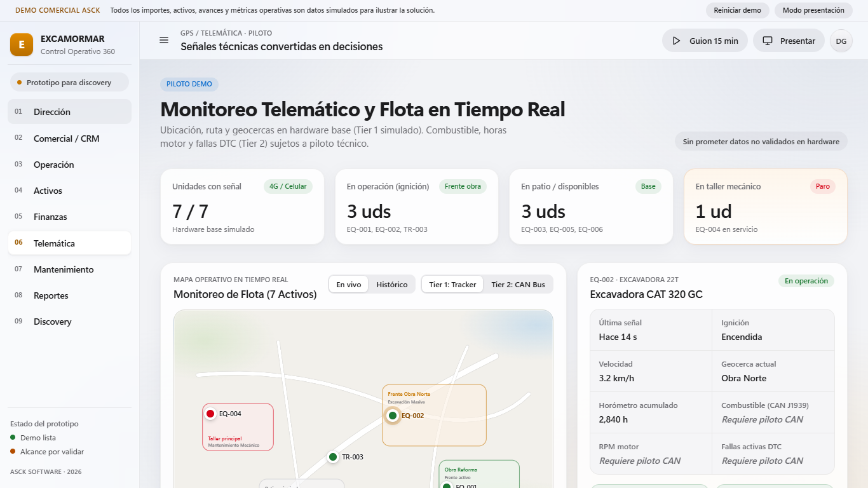This screenshot has height=488, width=868.
Task: Select Tier 1: Tracker view
Action: [452, 284]
